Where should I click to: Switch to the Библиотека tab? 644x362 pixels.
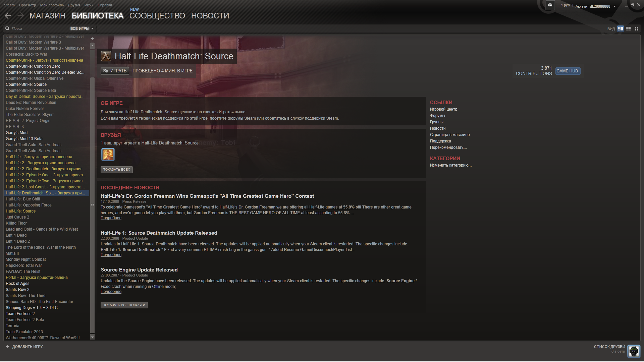pyautogui.click(x=98, y=16)
